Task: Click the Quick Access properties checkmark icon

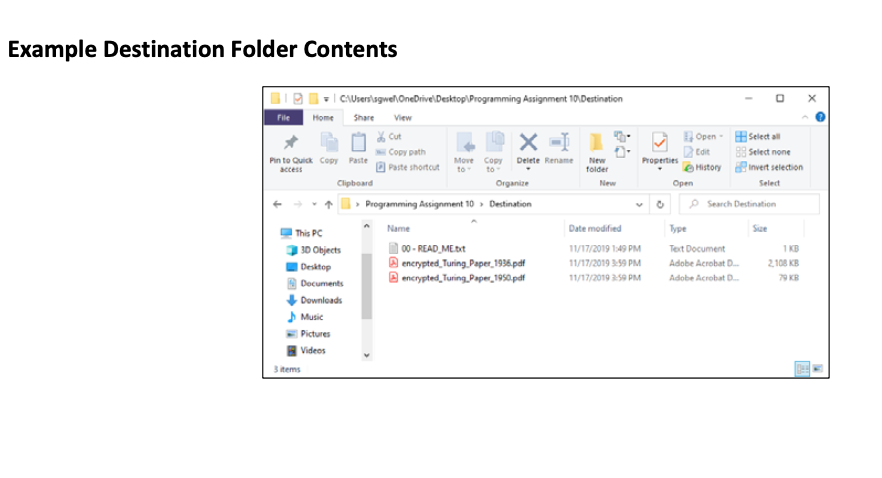Action: pyautogui.click(x=298, y=99)
